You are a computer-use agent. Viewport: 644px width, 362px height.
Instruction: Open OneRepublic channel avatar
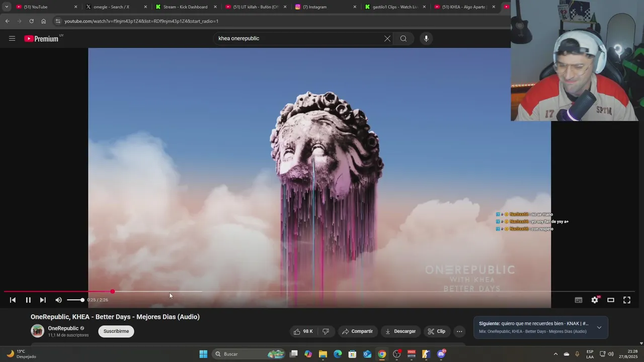pos(38,331)
